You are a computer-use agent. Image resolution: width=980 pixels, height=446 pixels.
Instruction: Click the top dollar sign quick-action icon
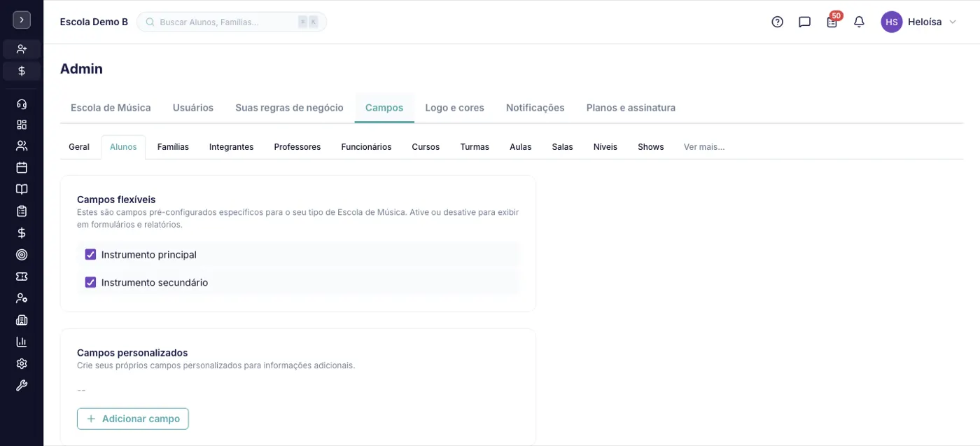22,71
